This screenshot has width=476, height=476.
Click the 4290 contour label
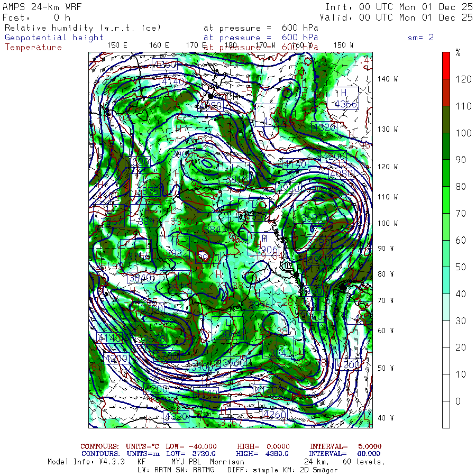333,157
